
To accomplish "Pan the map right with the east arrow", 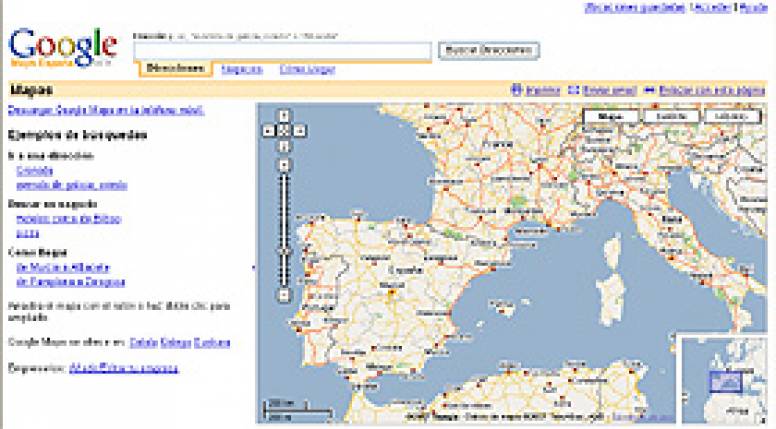I will (x=300, y=130).
